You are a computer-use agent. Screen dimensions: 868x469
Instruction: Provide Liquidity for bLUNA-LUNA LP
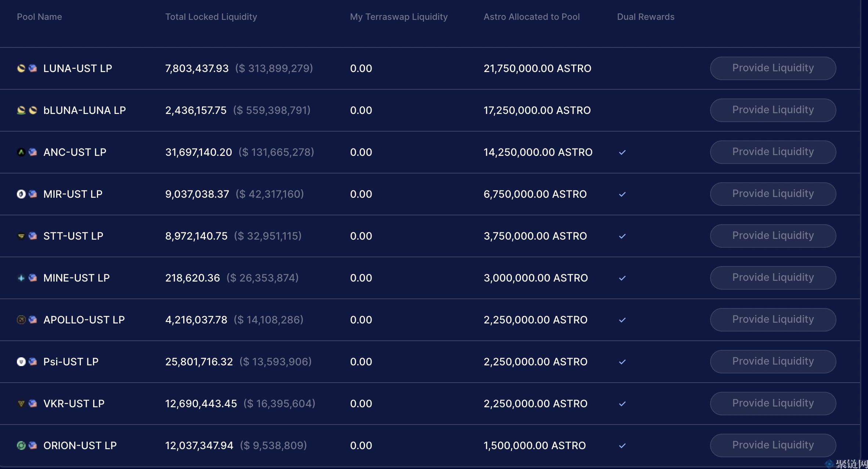773,110
